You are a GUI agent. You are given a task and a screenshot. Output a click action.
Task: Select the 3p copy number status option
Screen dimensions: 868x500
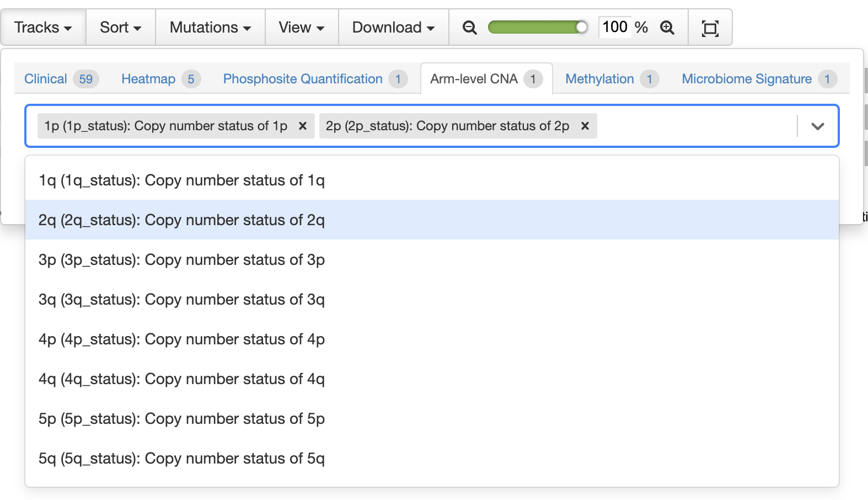click(x=181, y=259)
